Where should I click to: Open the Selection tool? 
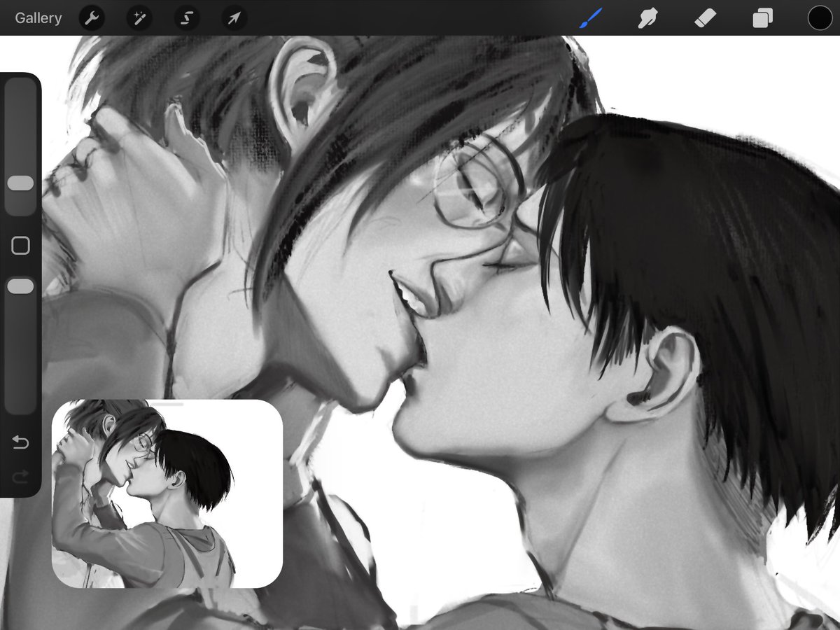click(186, 18)
